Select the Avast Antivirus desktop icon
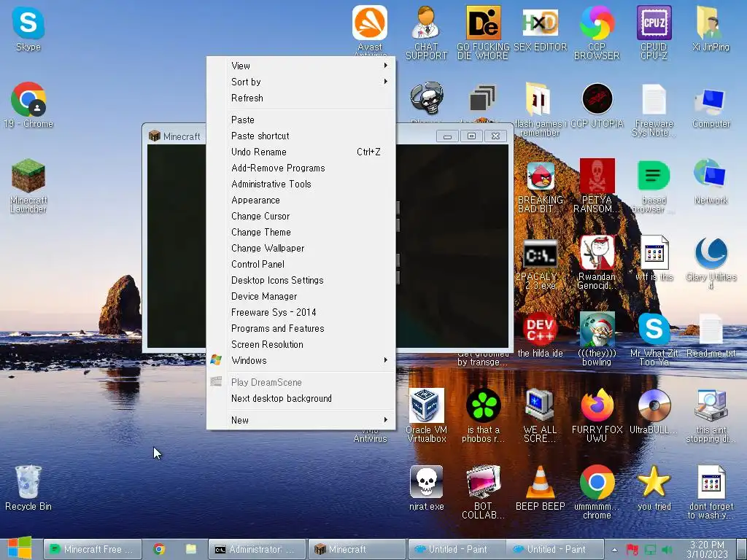 click(370, 29)
